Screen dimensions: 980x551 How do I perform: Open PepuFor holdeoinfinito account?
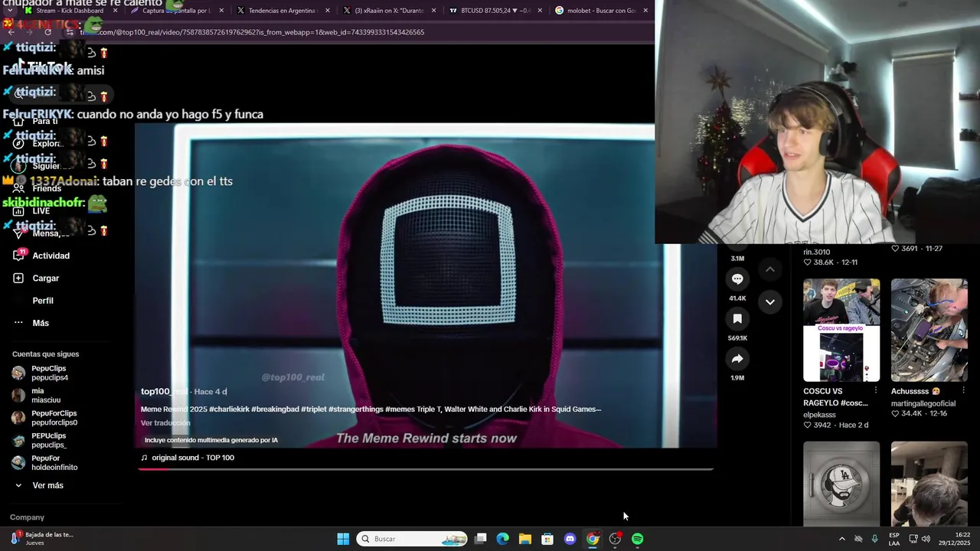[46, 462]
